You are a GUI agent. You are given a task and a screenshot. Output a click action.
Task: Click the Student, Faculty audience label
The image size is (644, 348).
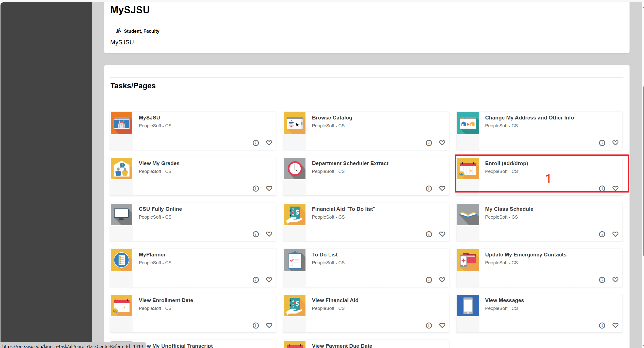tap(141, 31)
